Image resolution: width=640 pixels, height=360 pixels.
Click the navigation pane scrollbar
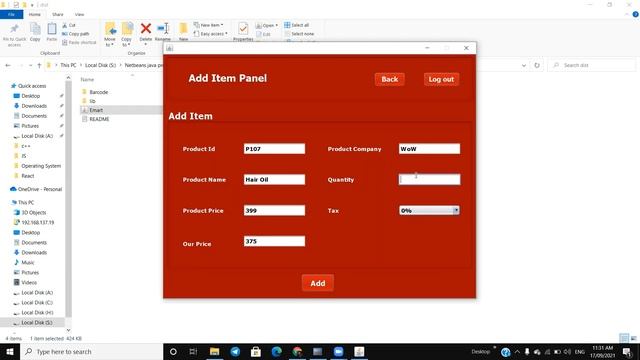(68, 198)
